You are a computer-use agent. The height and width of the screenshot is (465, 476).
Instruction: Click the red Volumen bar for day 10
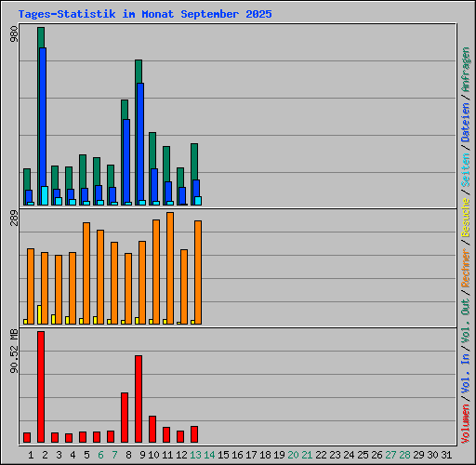(152, 429)
